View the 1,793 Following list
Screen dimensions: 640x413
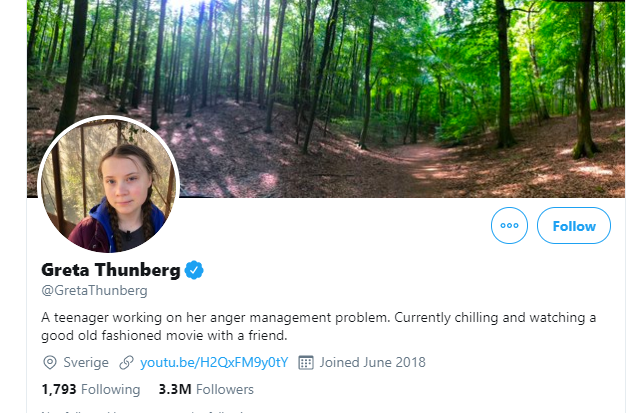(91, 389)
